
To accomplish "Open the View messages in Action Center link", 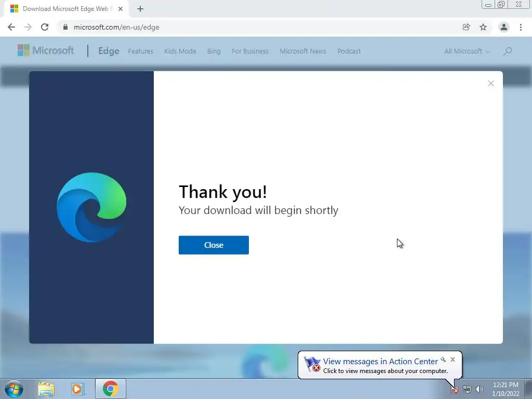I will tap(380, 362).
